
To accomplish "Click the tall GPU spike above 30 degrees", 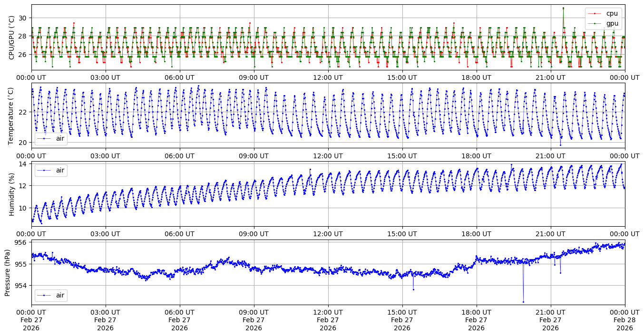I will tap(563, 8).
